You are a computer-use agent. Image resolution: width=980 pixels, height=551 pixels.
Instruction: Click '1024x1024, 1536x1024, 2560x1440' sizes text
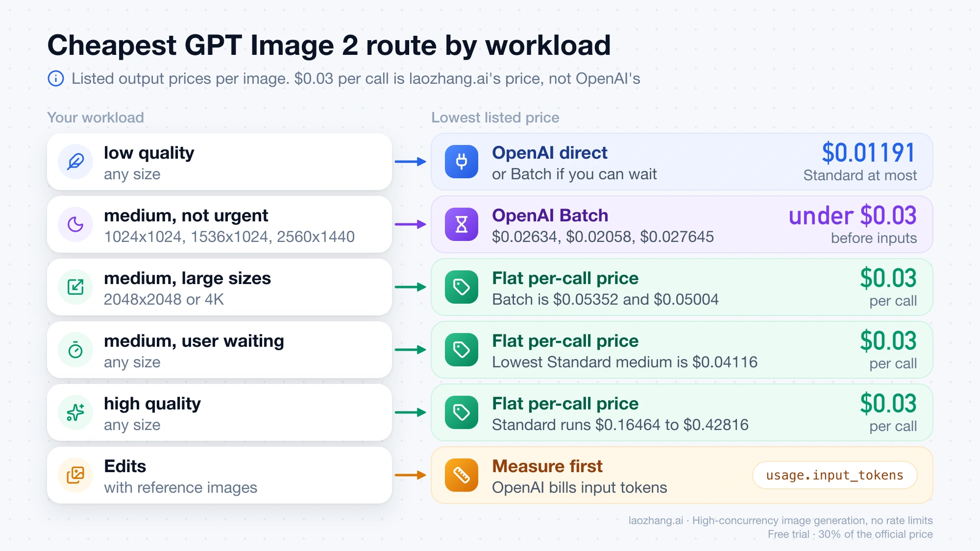pyautogui.click(x=229, y=237)
